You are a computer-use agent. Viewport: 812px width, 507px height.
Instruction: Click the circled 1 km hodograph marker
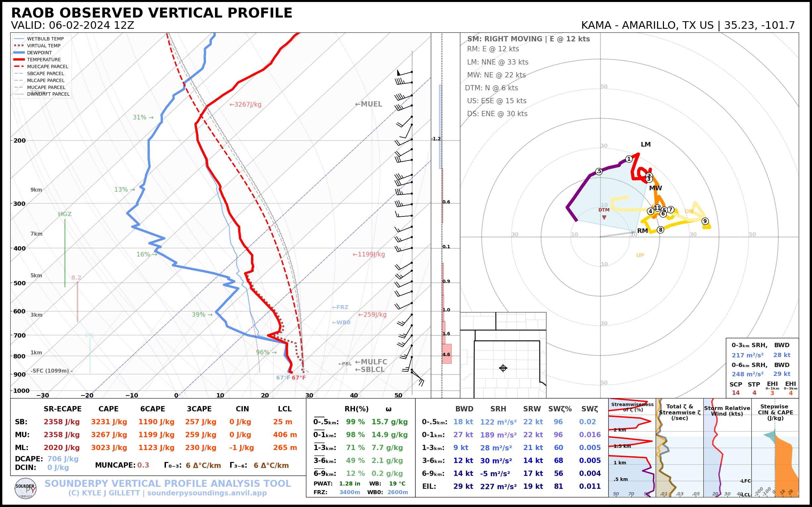click(x=629, y=159)
